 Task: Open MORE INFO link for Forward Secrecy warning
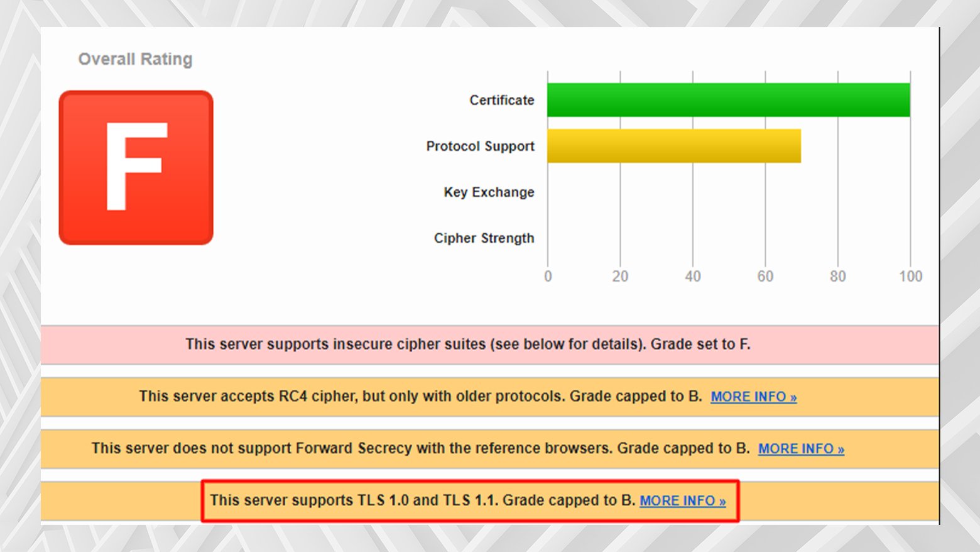tap(801, 449)
